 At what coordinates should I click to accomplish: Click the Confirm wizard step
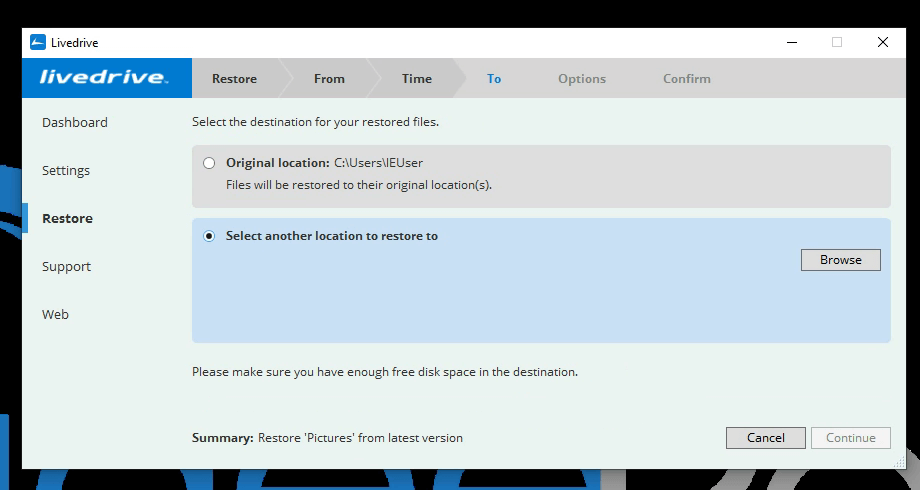(x=687, y=79)
